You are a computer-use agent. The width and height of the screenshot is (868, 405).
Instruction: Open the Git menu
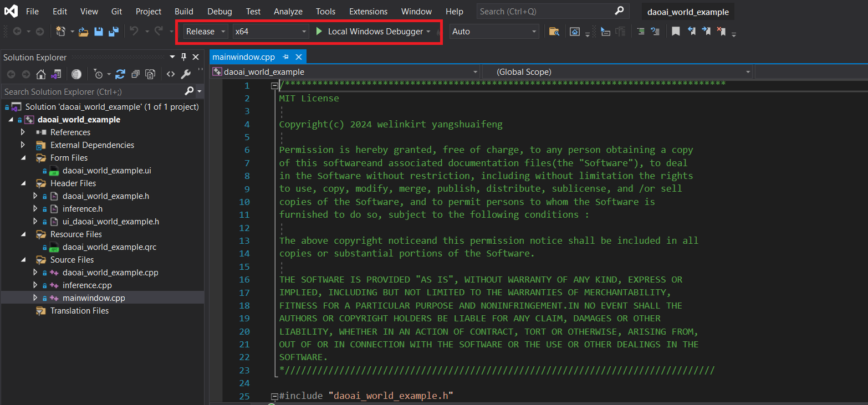[116, 11]
